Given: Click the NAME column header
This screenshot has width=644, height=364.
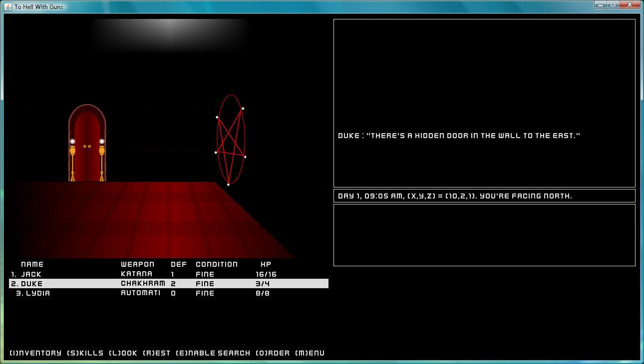Looking at the screenshot, I should tap(32, 264).
